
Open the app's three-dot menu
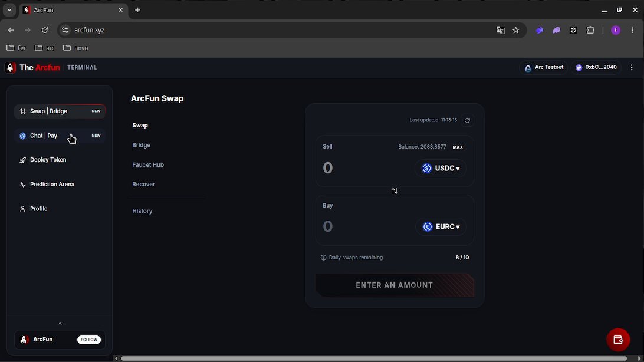click(632, 68)
